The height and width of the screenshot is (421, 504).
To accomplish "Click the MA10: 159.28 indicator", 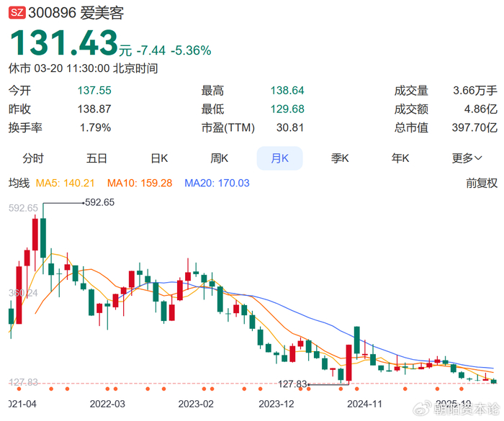I will point(140,184).
